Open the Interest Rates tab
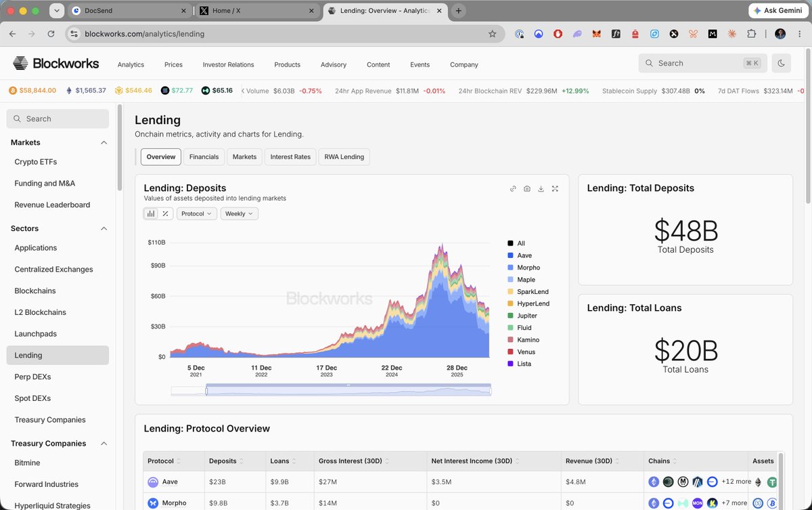The image size is (812, 510). tap(290, 156)
